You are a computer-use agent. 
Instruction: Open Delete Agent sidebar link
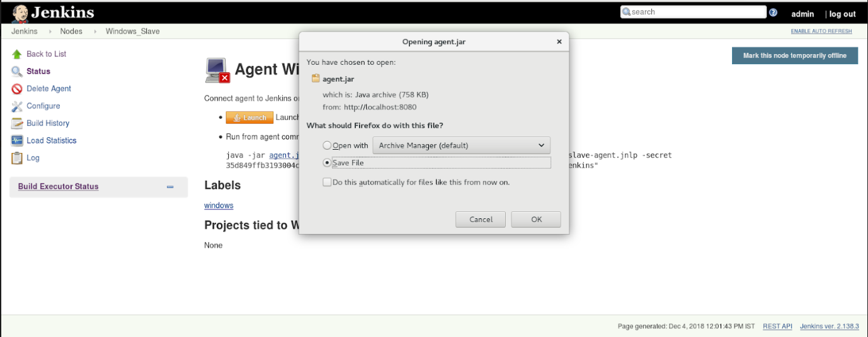(49, 89)
